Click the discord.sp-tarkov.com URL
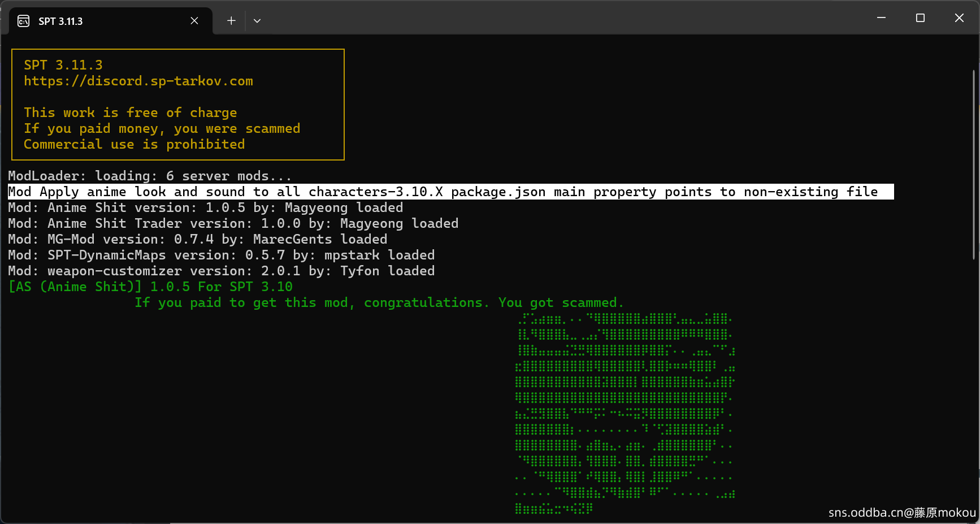Viewport: 980px width, 524px height. 138,81
